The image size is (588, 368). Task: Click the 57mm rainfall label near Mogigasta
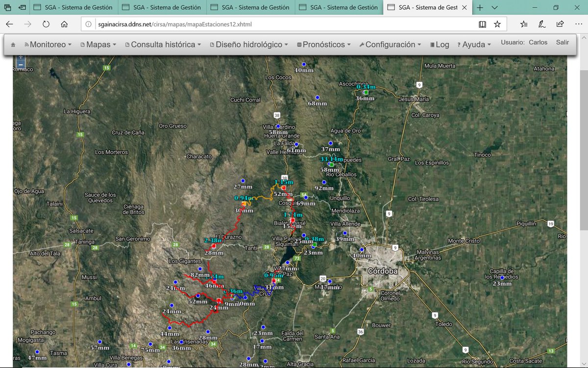pos(100,348)
